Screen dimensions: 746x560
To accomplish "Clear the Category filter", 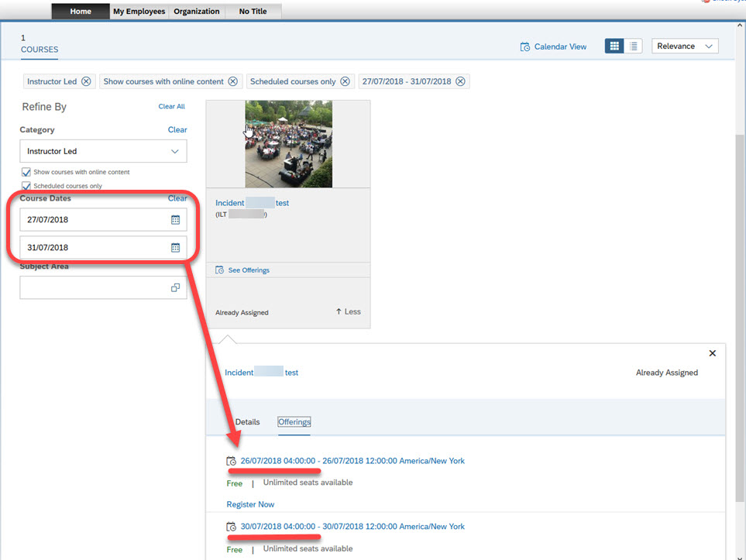I will tap(177, 130).
